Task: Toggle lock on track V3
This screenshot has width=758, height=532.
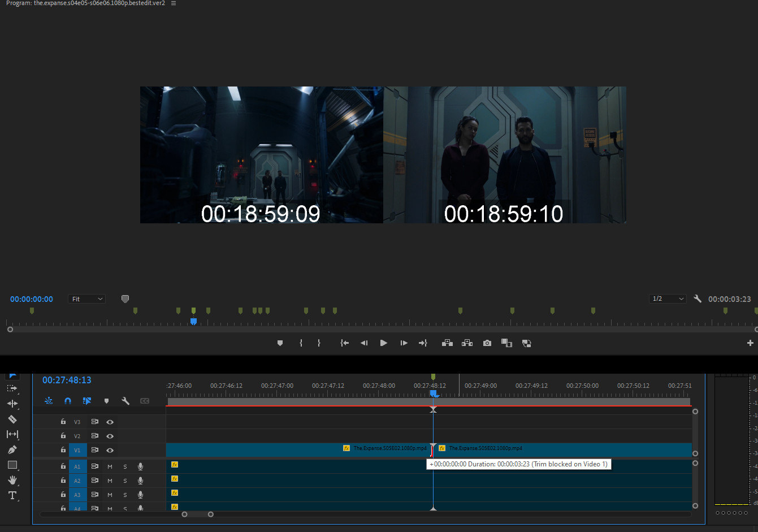Action: coord(63,422)
